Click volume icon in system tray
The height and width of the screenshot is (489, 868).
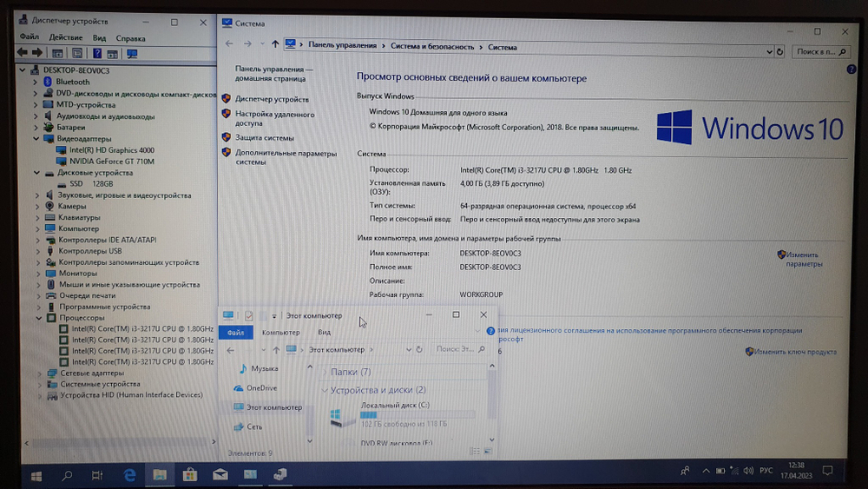748,471
